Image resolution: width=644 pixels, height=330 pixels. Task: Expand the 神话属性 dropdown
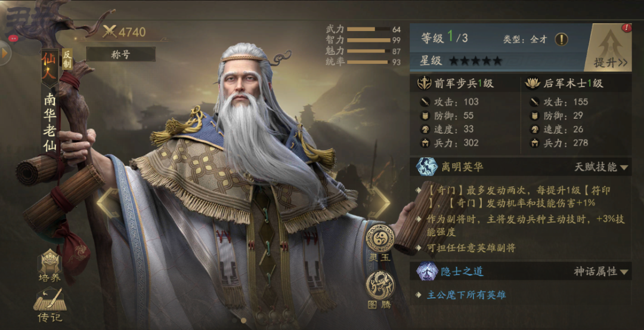(601, 272)
